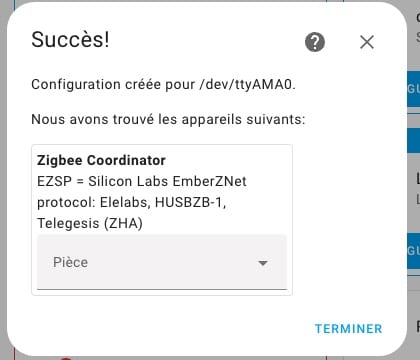This screenshot has height=360, width=420.
Task: Click the dimmed backdrop left of the dialog
Action: [3, 180]
